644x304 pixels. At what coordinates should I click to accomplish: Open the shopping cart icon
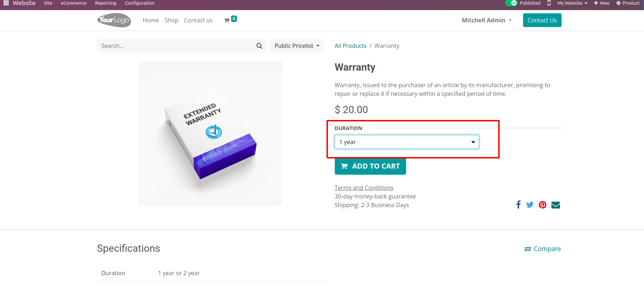227,21
